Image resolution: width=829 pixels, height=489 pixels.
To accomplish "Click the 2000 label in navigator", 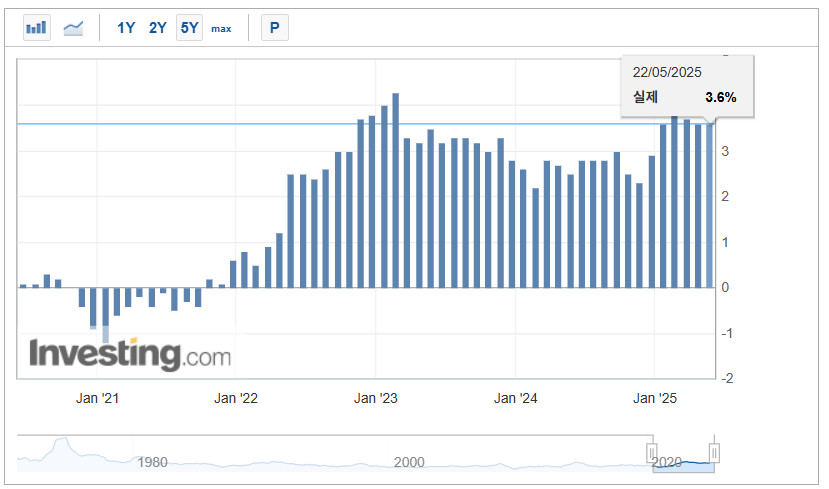I will pyautogui.click(x=409, y=462).
